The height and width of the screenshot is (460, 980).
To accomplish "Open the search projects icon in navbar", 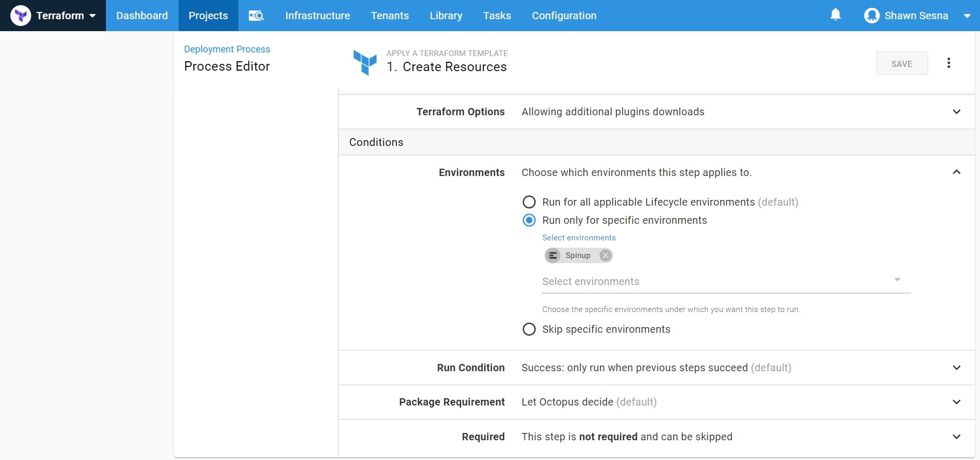I will 256,16.
